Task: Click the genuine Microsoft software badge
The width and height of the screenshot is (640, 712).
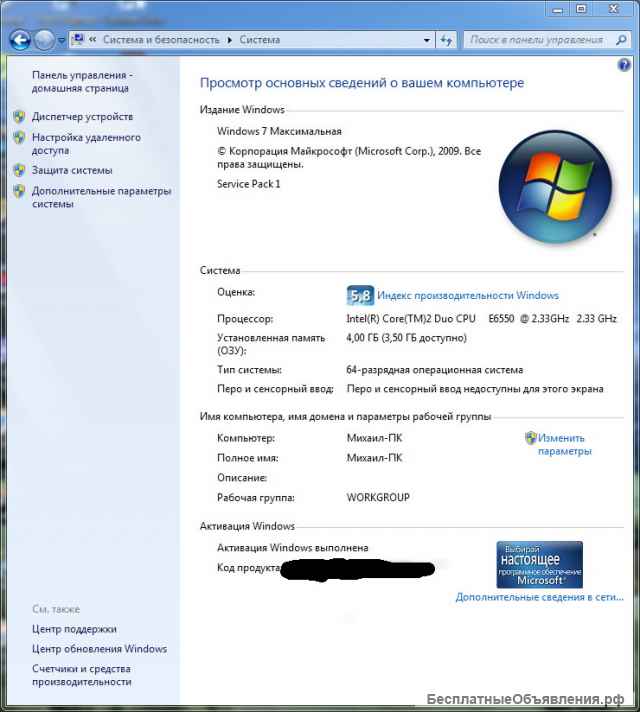Action: point(539,564)
